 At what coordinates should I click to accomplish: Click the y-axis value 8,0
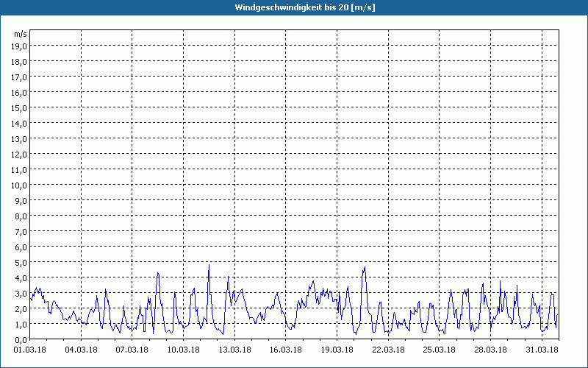(x=21, y=216)
